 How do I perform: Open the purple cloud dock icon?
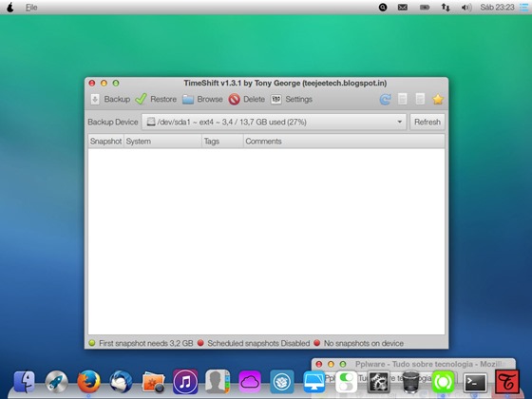[250, 382]
